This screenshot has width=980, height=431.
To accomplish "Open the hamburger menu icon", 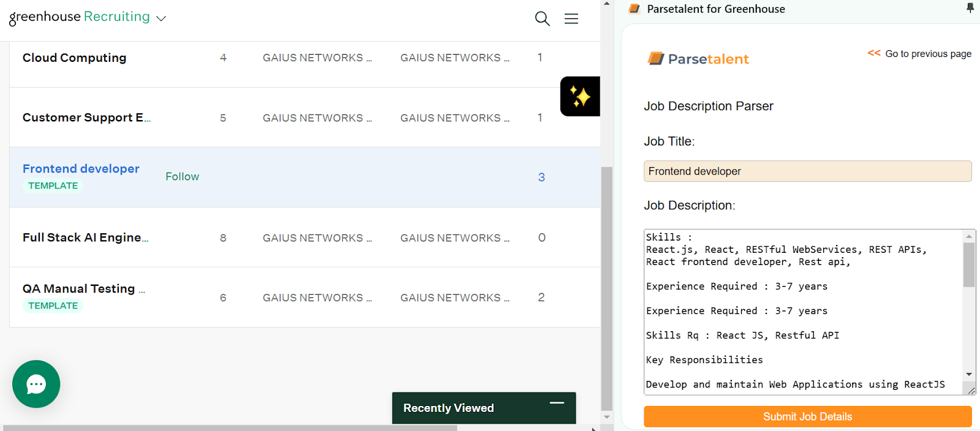I will coord(571,18).
